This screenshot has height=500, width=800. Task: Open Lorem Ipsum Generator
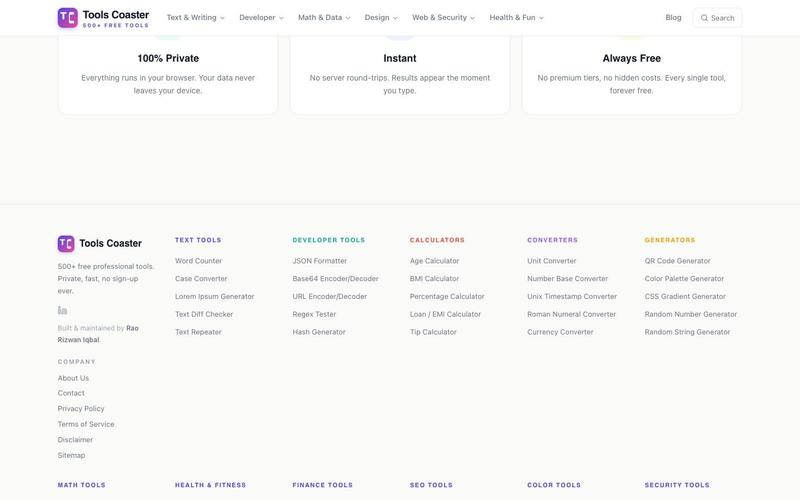(214, 296)
